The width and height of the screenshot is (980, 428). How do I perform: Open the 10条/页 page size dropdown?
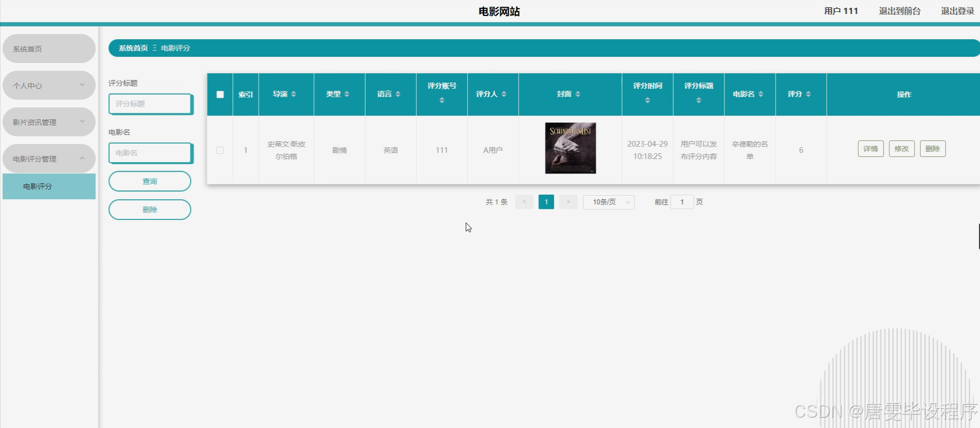[x=609, y=202]
